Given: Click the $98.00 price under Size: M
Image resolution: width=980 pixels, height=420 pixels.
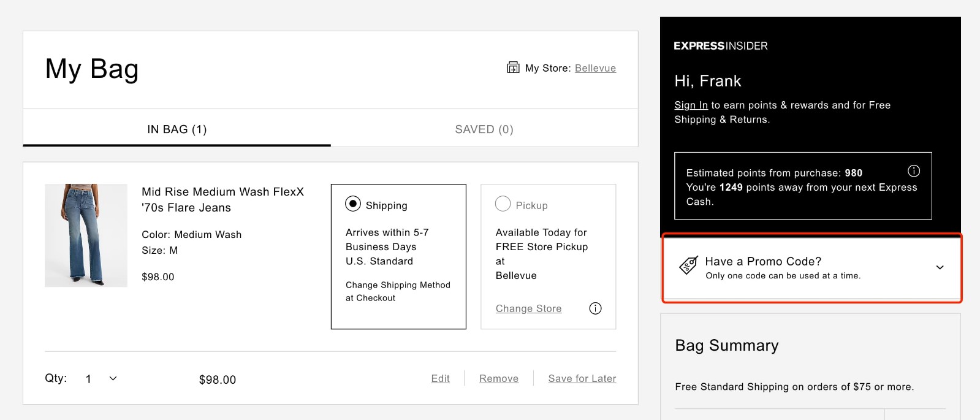Looking at the screenshot, I should coord(158,277).
